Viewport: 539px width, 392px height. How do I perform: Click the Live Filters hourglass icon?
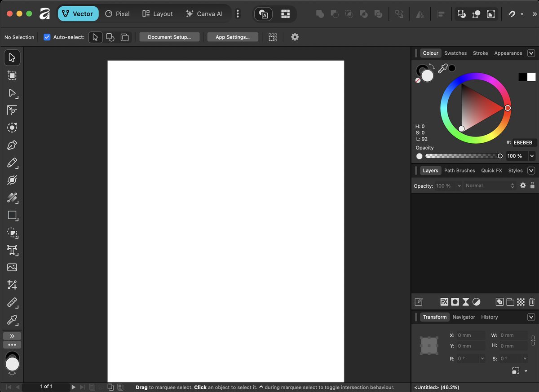[466, 302]
